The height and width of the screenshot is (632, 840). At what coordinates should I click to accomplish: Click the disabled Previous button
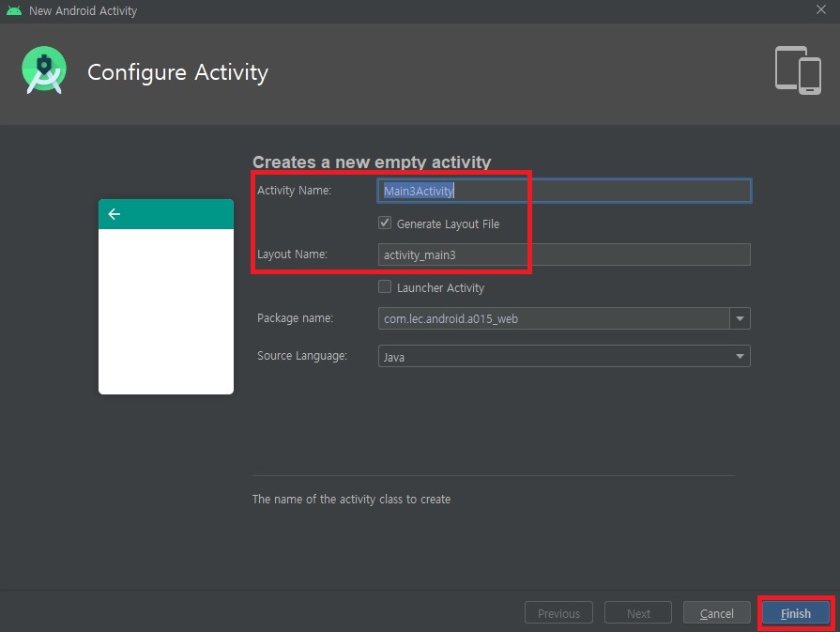(558, 612)
